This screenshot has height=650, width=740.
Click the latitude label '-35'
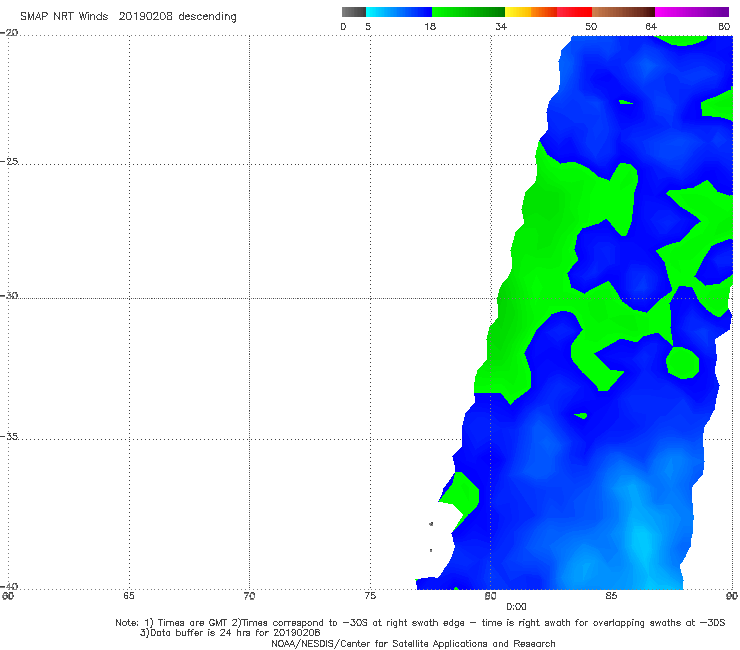[9, 436]
